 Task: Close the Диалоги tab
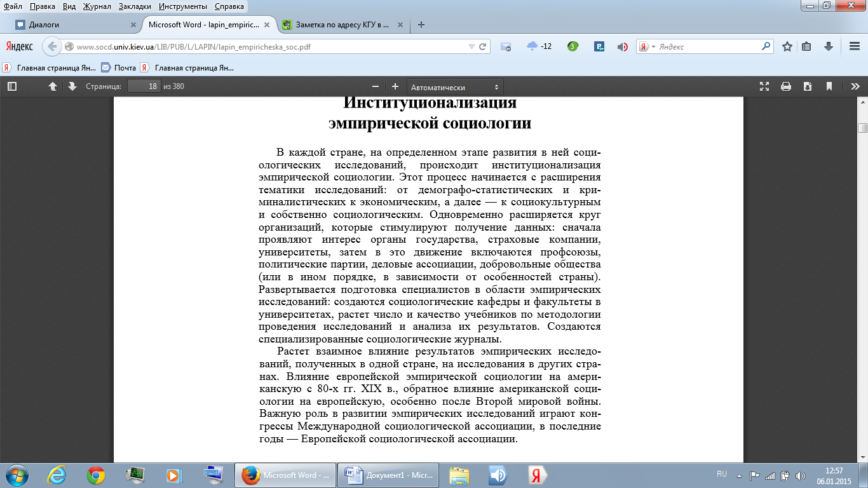pyautogui.click(x=133, y=25)
